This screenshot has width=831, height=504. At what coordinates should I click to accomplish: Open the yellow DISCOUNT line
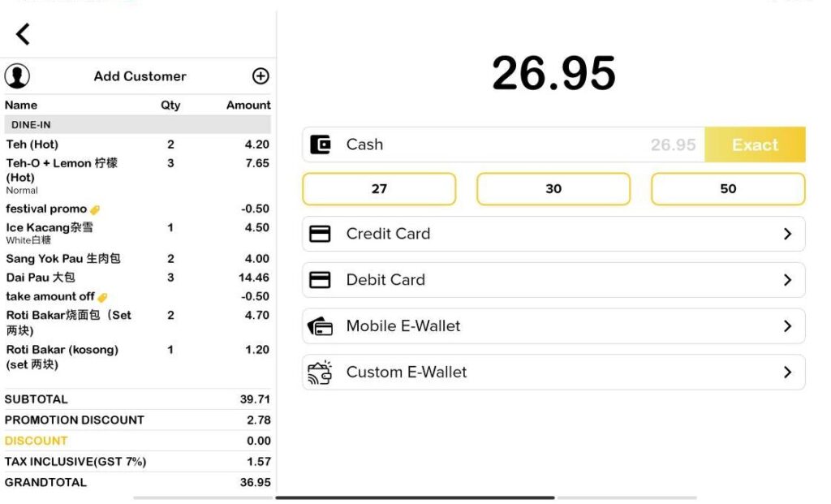pyautogui.click(x=137, y=441)
